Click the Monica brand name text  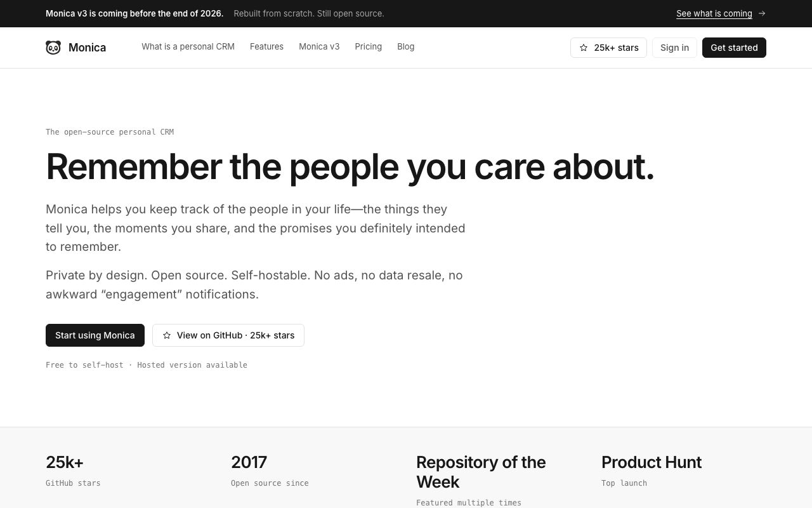click(87, 48)
